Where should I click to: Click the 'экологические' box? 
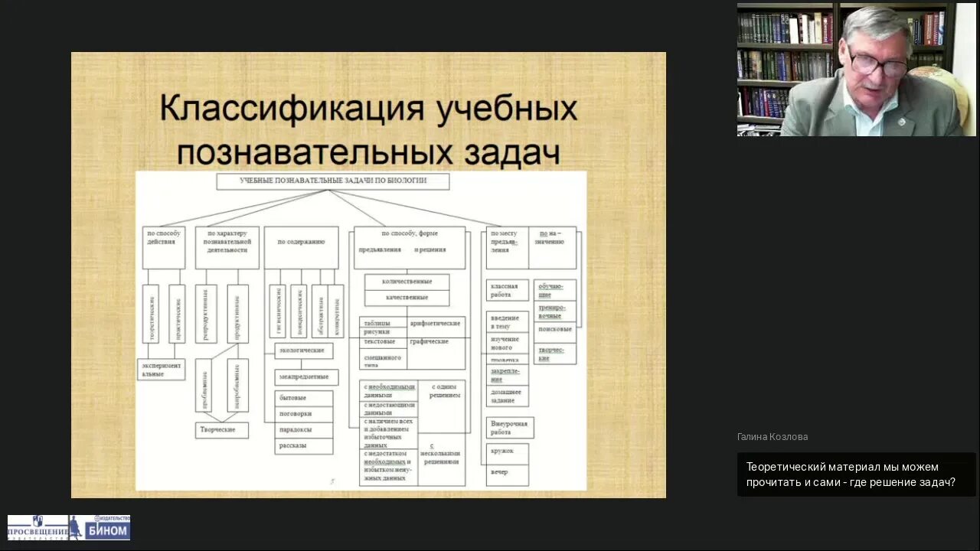[x=304, y=351]
